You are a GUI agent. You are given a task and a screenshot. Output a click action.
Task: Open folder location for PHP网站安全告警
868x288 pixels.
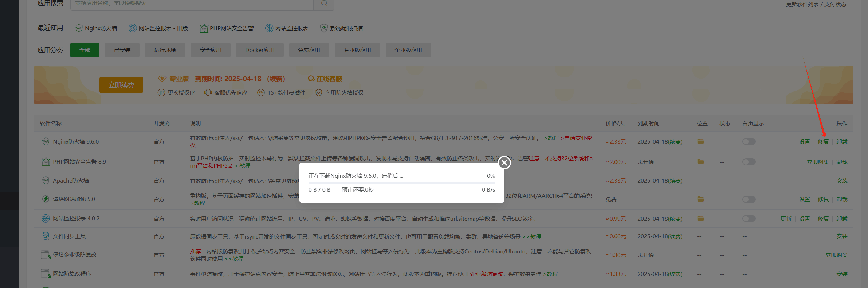pos(701,161)
